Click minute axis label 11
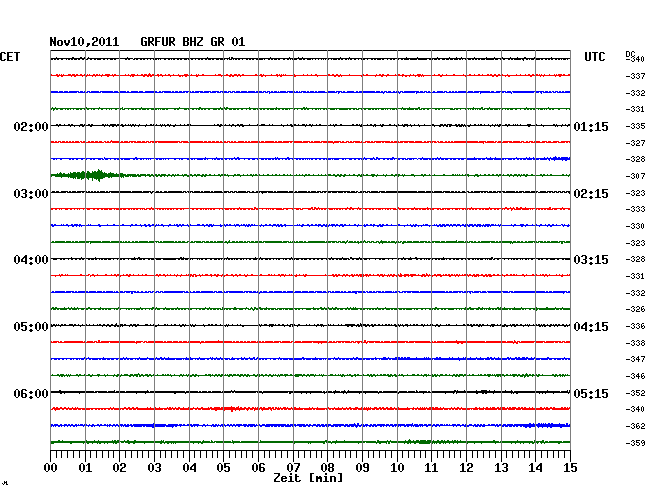The height and width of the screenshot is (494, 650). click(x=431, y=468)
